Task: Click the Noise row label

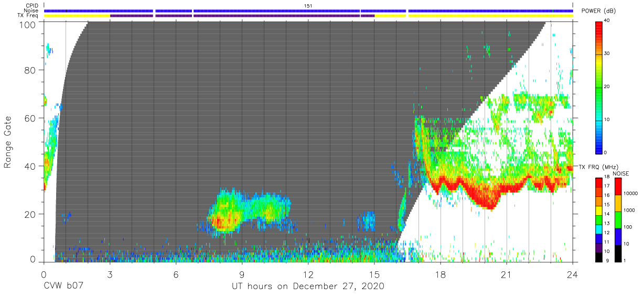Action: [x=31, y=10]
